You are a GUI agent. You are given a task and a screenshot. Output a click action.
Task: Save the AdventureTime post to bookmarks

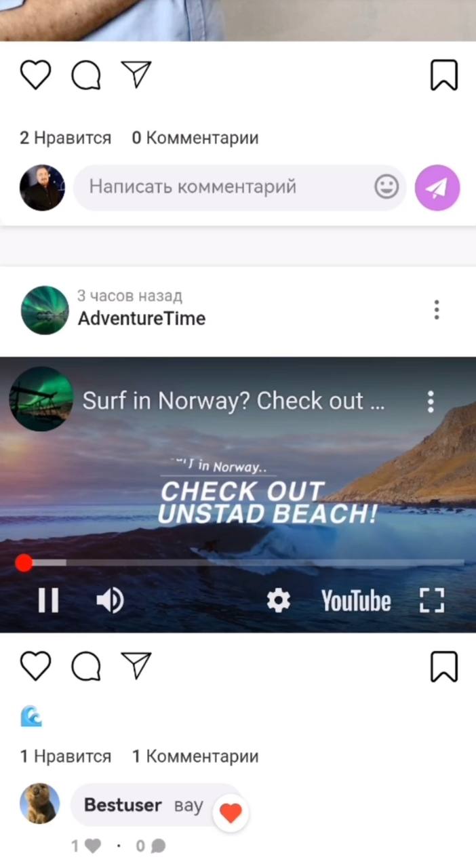(x=444, y=666)
